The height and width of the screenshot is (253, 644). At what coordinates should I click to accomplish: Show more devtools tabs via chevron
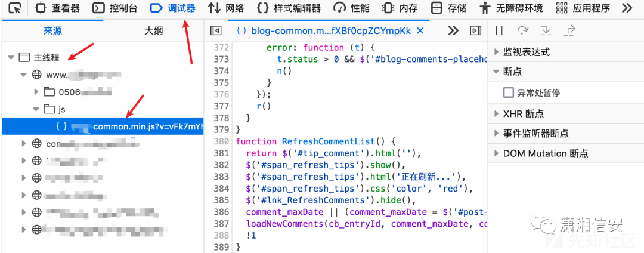tap(627, 8)
